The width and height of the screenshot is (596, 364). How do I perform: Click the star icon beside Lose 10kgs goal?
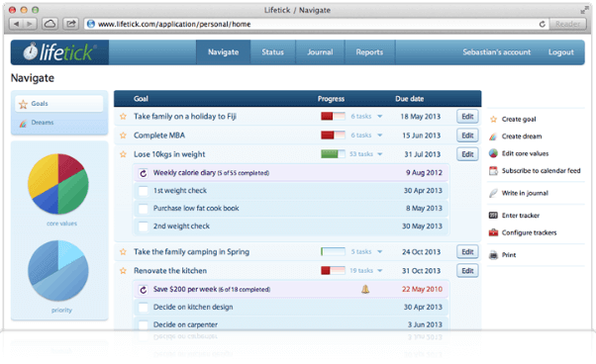pos(123,154)
